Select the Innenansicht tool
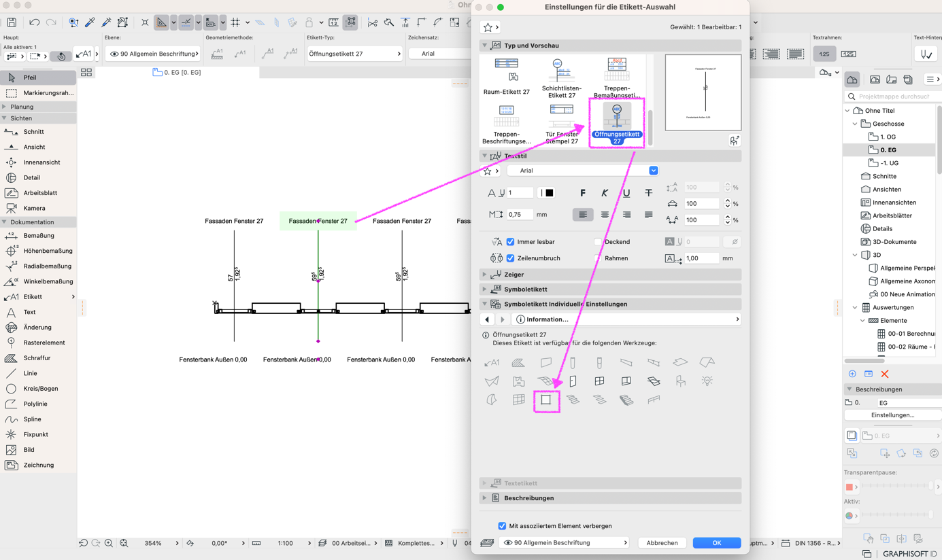 [x=38, y=162]
